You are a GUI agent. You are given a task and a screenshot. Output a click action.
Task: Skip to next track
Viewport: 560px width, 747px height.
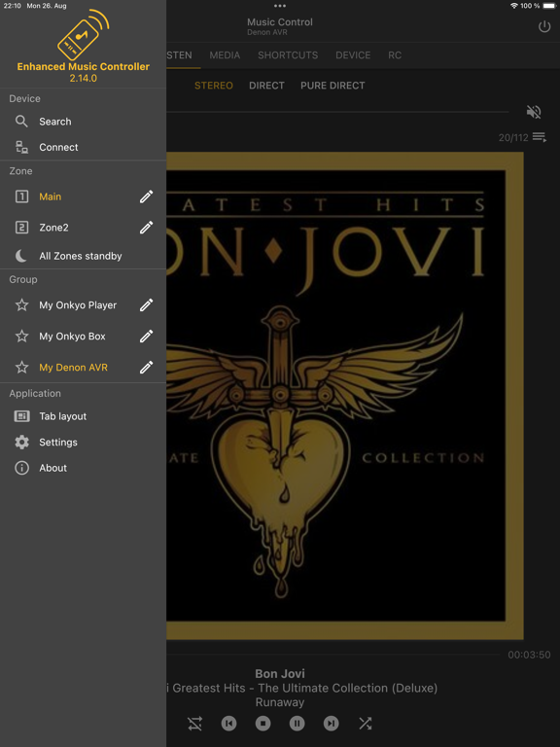(331, 724)
